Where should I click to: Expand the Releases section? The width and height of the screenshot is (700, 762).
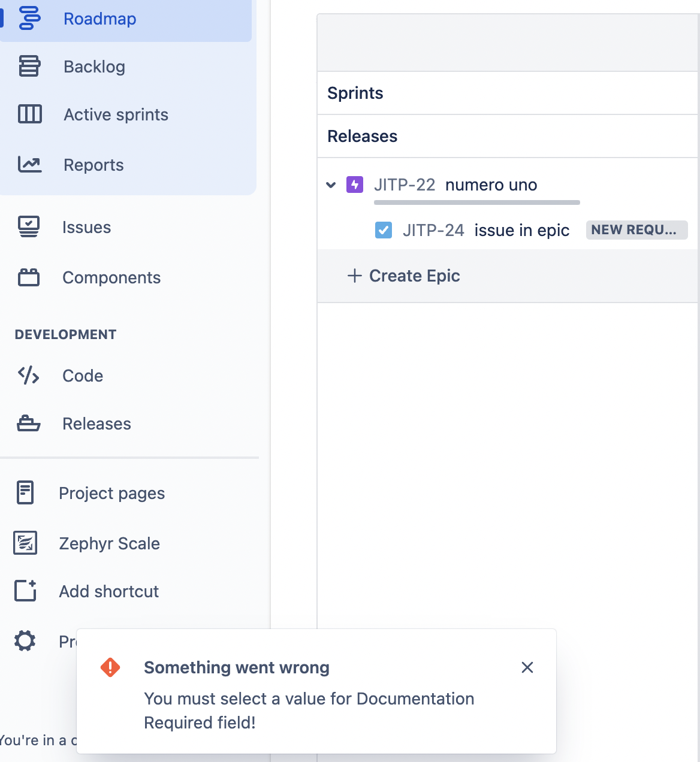point(362,136)
